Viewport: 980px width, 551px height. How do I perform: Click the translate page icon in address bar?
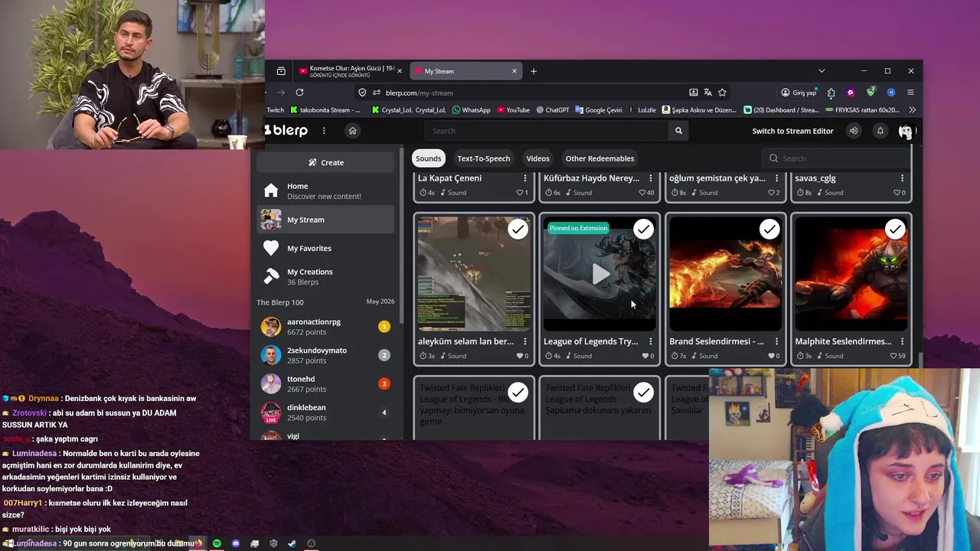[707, 93]
